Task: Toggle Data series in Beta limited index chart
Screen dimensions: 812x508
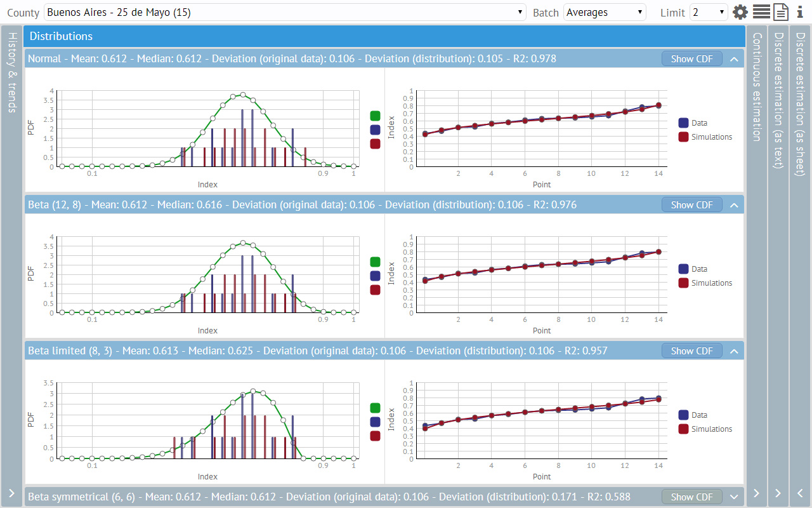Action: pos(693,415)
